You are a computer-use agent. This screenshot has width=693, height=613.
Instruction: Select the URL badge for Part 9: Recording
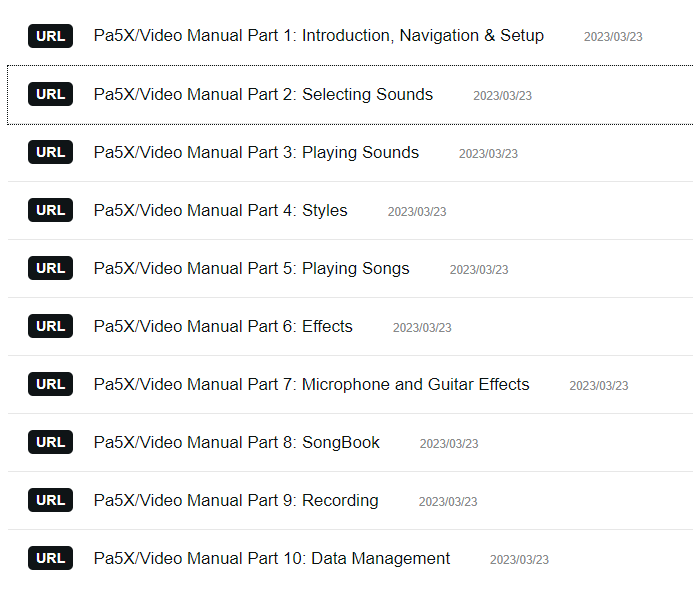tap(50, 500)
